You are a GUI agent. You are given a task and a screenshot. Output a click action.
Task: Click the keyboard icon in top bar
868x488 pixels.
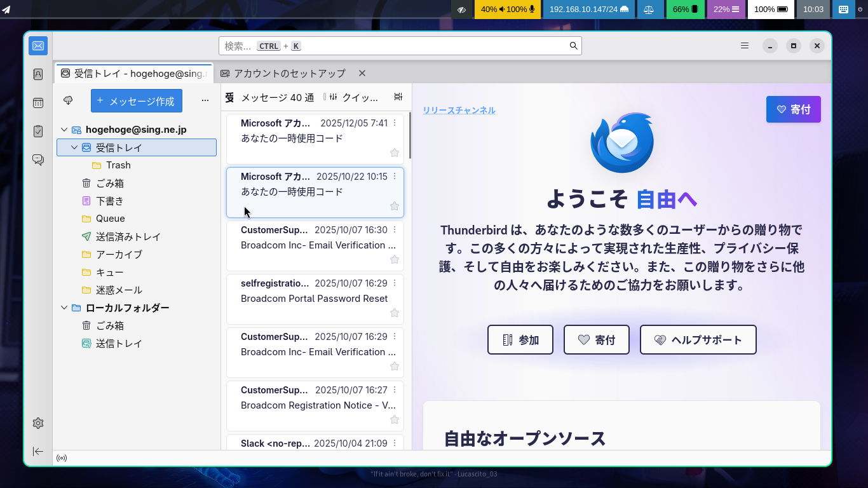click(x=843, y=10)
